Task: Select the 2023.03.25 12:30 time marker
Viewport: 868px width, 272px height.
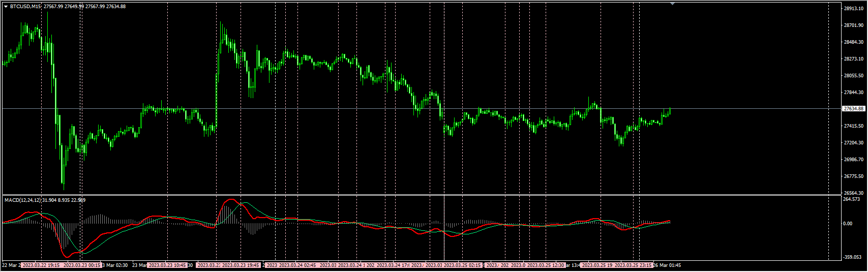Action: point(546,265)
